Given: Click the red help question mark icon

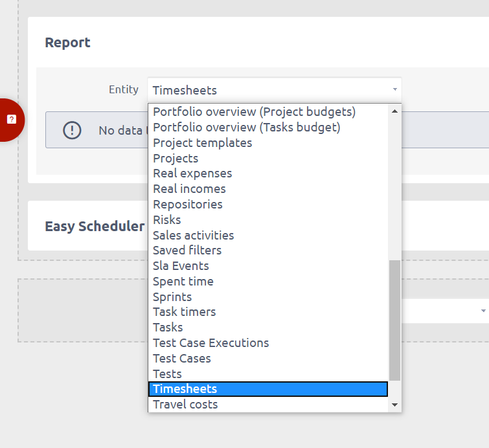Looking at the screenshot, I should [11, 120].
